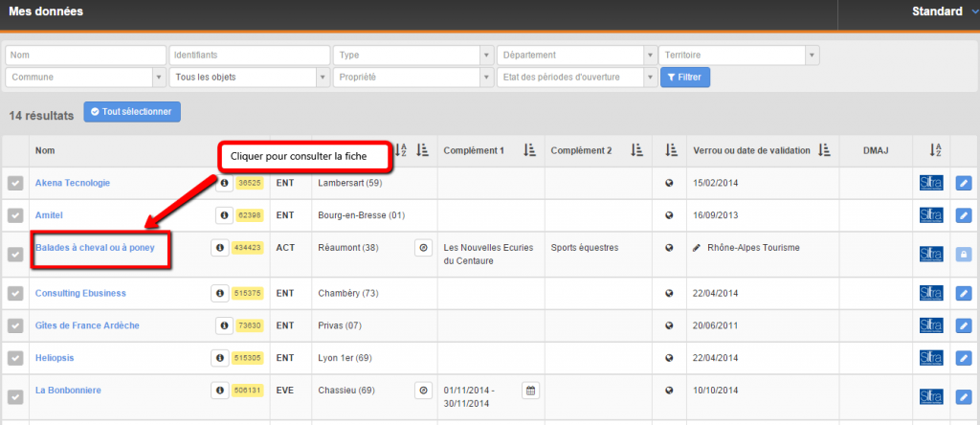Focus the Identifiants search field
This screenshot has height=425, width=980.
click(250, 55)
